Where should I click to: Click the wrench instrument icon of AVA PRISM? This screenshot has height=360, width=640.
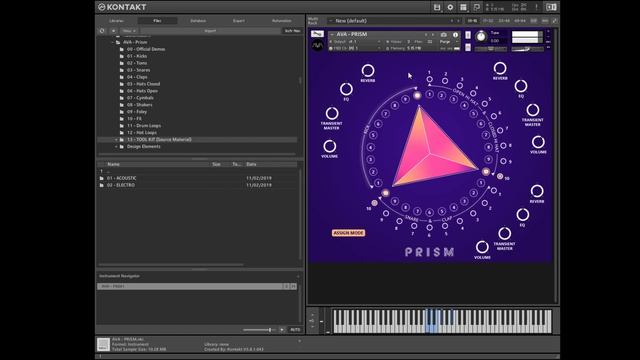coord(317,34)
